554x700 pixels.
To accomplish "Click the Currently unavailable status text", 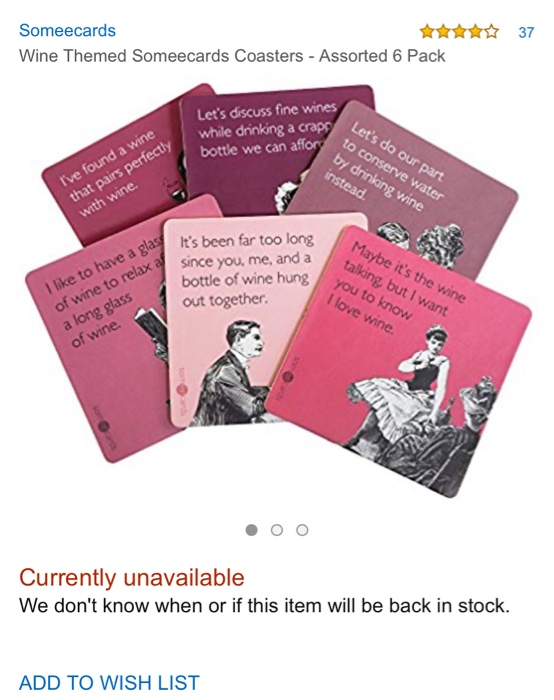I will tap(132, 577).
